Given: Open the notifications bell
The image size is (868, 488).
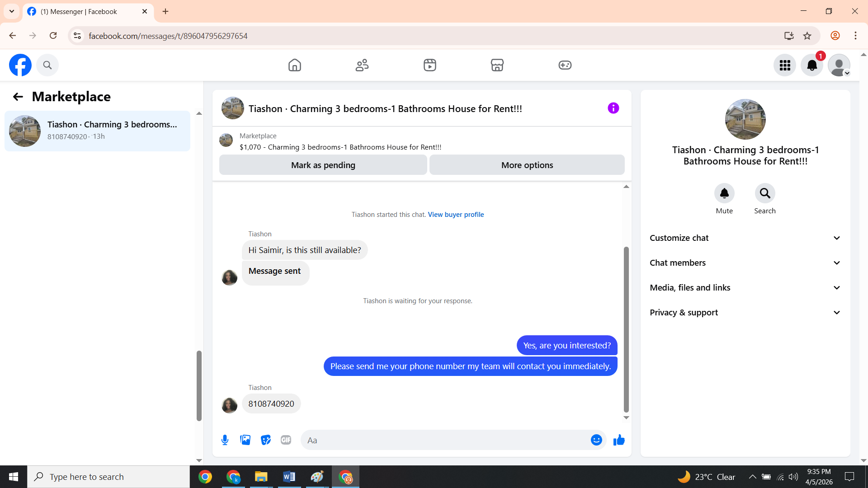Looking at the screenshot, I should point(811,65).
